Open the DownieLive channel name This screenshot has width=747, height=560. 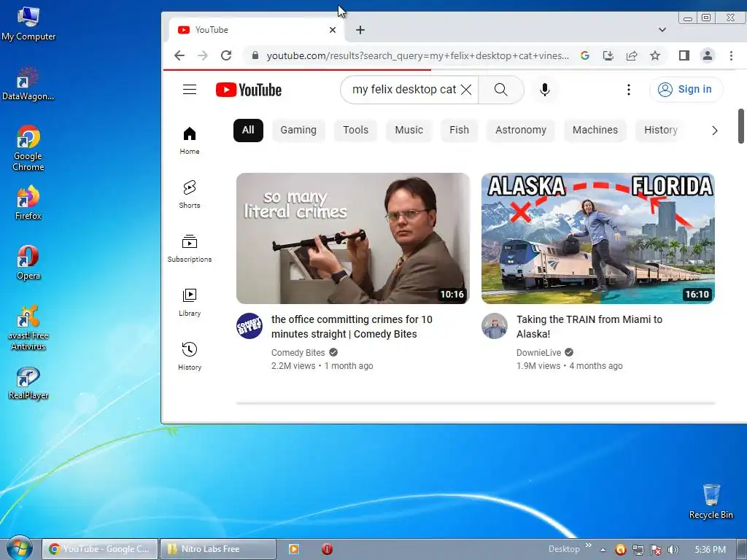click(539, 353)
